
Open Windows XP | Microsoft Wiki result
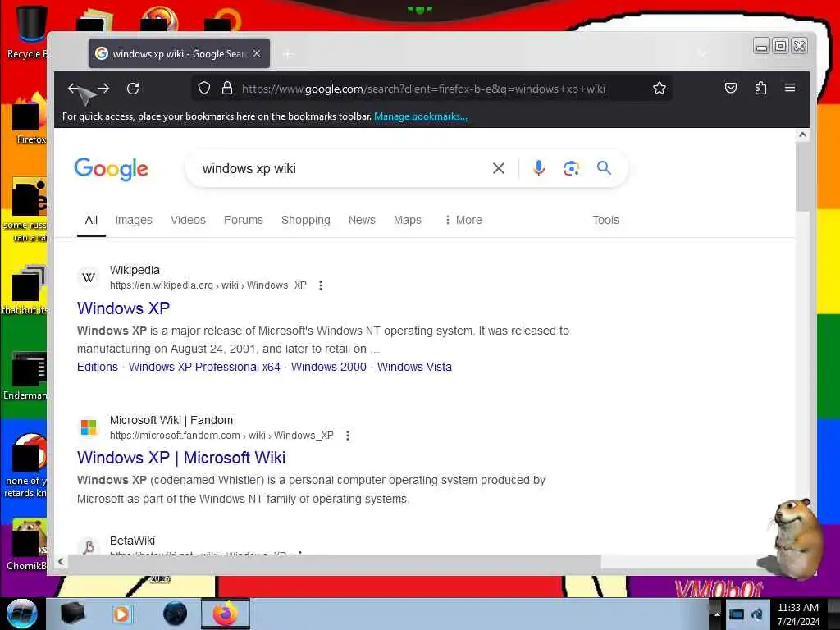coord(181,458)
